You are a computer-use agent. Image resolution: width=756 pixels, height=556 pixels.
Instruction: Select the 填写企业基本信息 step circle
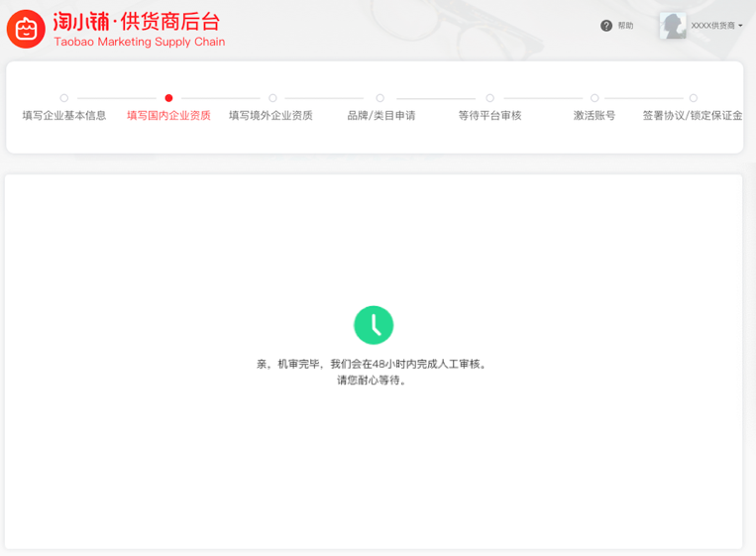[x=64, y=98]
